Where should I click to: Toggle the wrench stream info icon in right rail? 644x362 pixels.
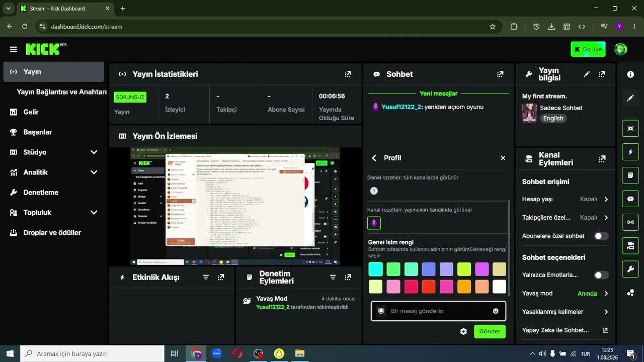(630, 269)
